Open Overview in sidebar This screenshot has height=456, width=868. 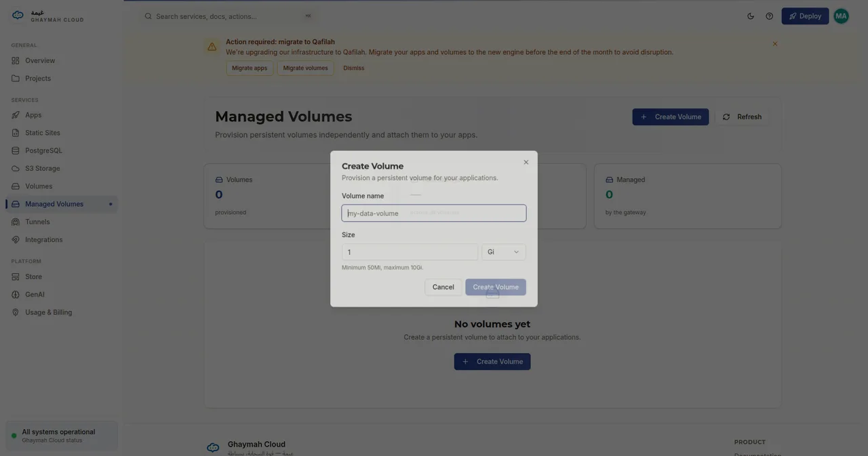pyautogui.click(x=62, y=61)
